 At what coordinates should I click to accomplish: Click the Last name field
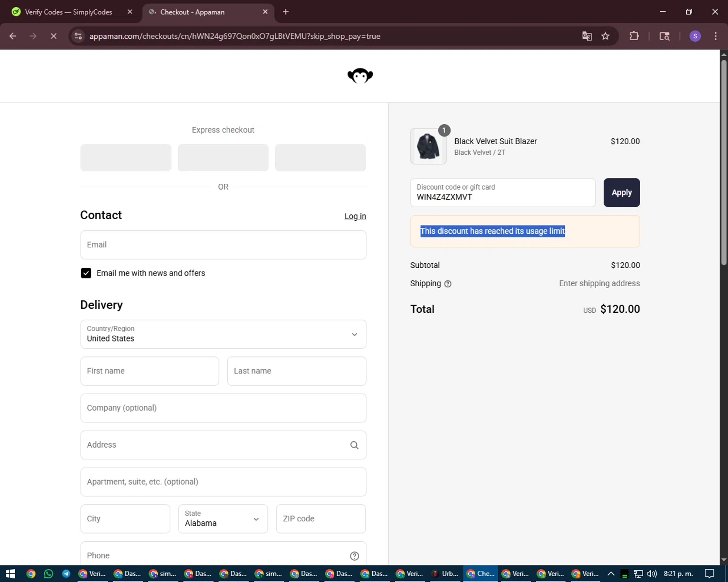tap(297, 371)
